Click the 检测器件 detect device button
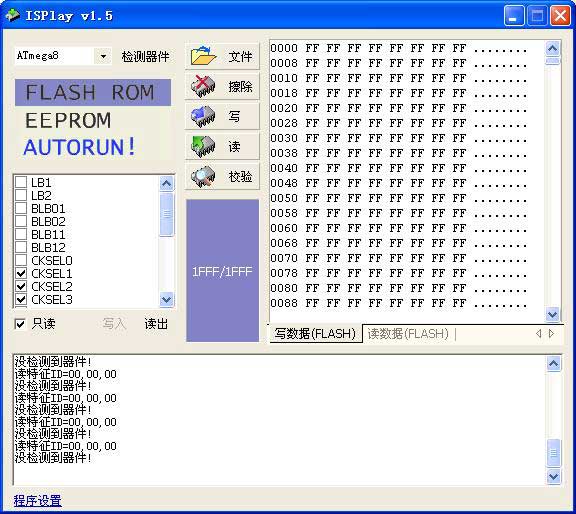 (145, 57)
